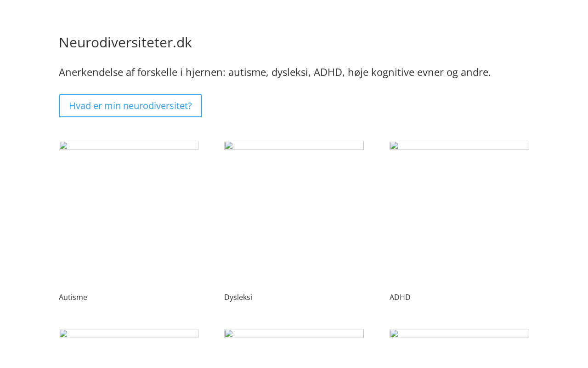This screenshot has width=588, height=368.
Task: Open the Dysleksi caption link
Action: tap(238, 297)
